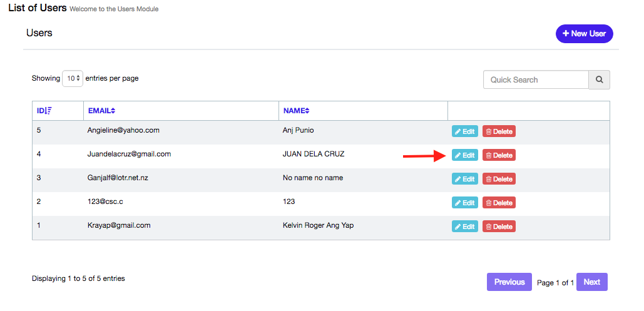Click Edit for Angieline@yahoo.com user

(x=464, y=131)
